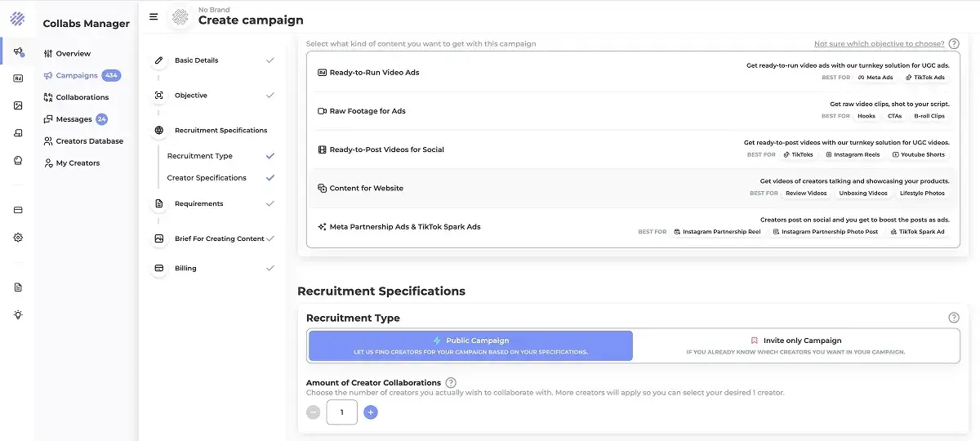The height and width of the screenshot is (441, 980).
Task: Open the megaphone campaigns rail icon
Action: tap(18, 51)
